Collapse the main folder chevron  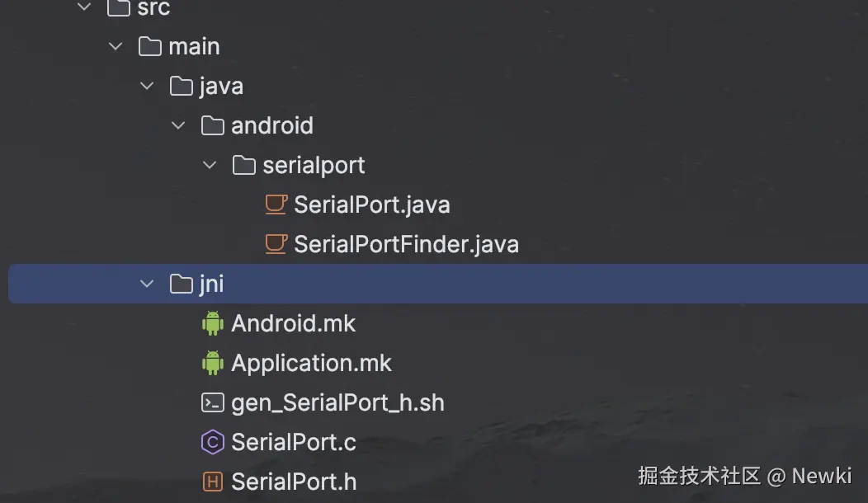(x=116, y=46)
